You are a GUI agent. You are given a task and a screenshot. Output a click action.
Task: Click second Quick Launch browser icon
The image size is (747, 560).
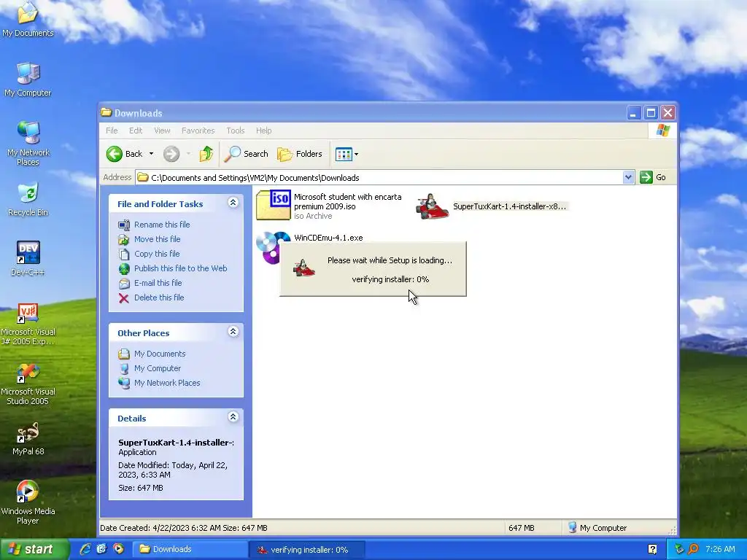[101, 549]
